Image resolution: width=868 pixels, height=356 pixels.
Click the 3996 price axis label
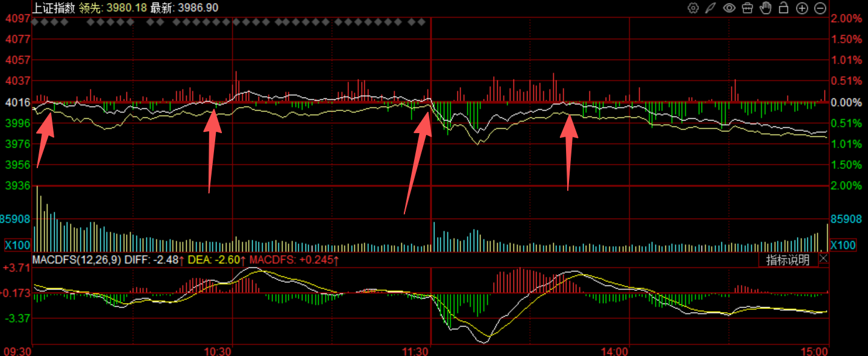point(17,123)
